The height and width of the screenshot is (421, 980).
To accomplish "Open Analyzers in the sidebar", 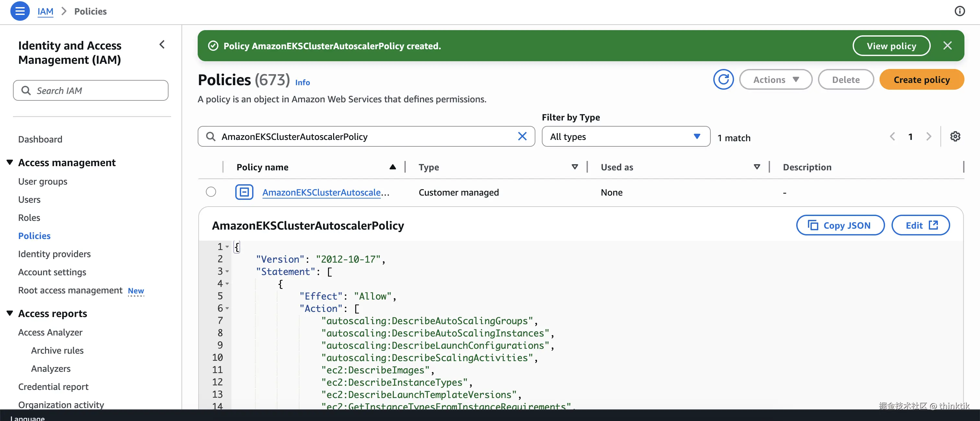I will (x=51, y=369).
